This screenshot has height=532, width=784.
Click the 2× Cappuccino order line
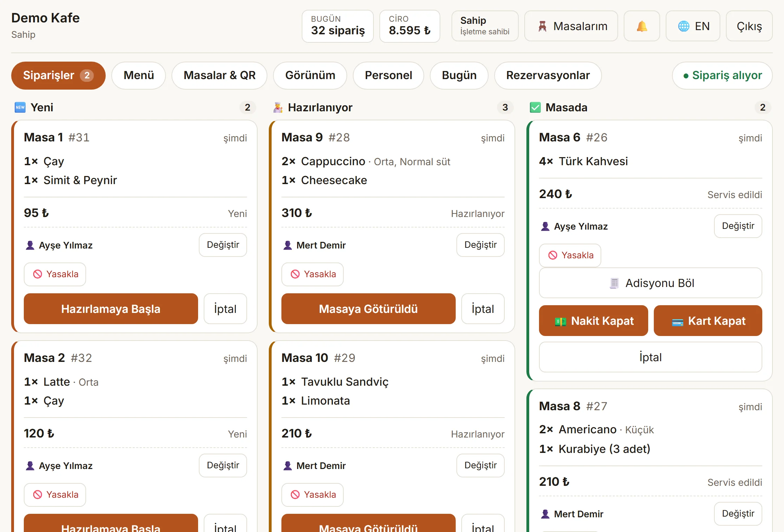tap(366, 161)
